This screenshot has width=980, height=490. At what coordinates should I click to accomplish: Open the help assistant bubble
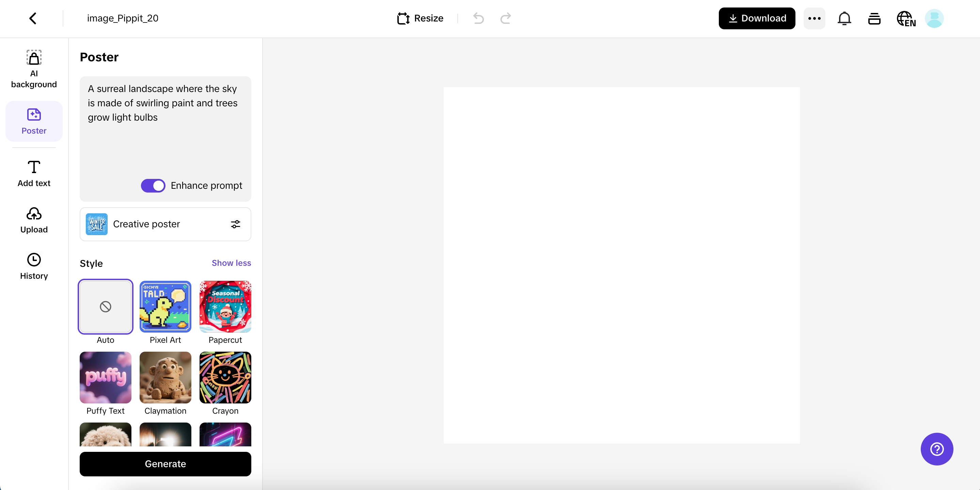point(937,449)
